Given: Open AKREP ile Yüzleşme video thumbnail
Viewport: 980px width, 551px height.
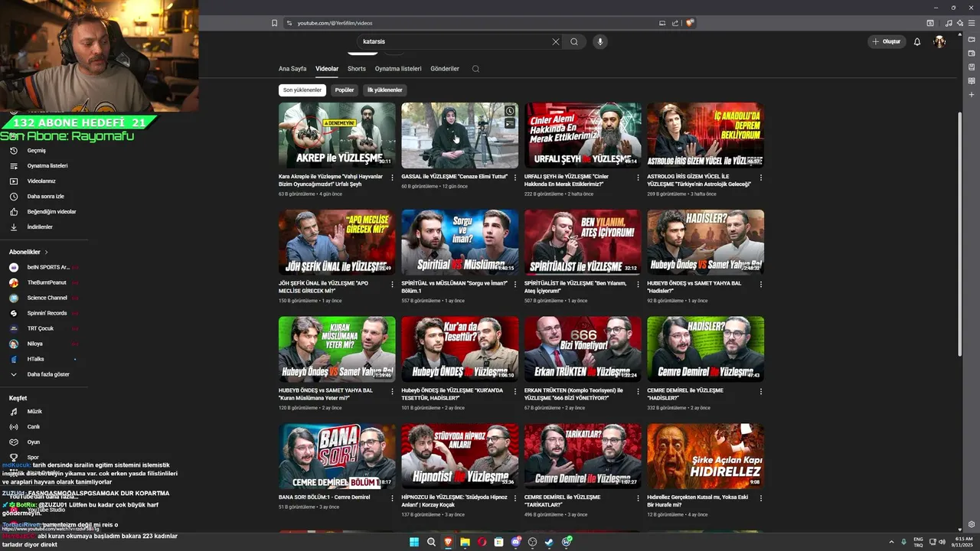Looking at the screenshot, I should point(337,135).
